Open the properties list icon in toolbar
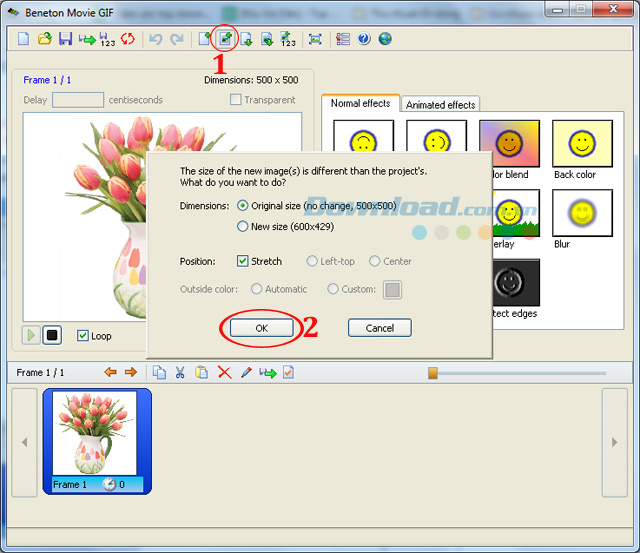This screenshot has height=553, width=640. (x=343, y=39)
